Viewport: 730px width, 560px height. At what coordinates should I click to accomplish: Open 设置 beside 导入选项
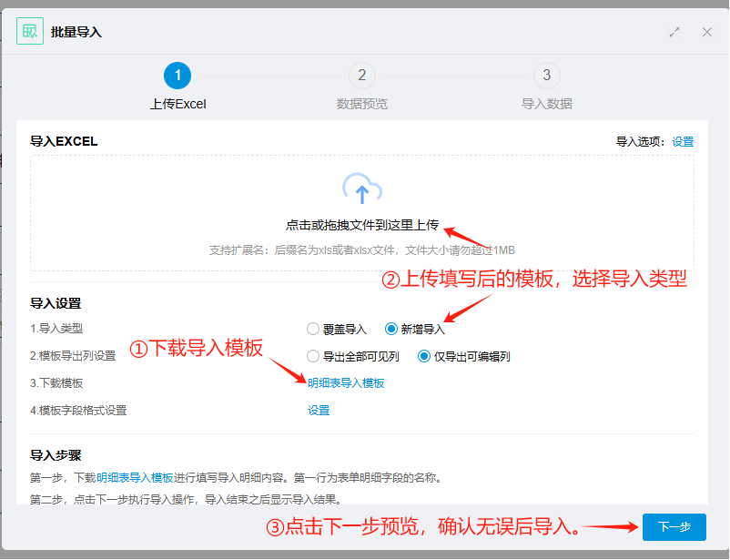point(683,142)
